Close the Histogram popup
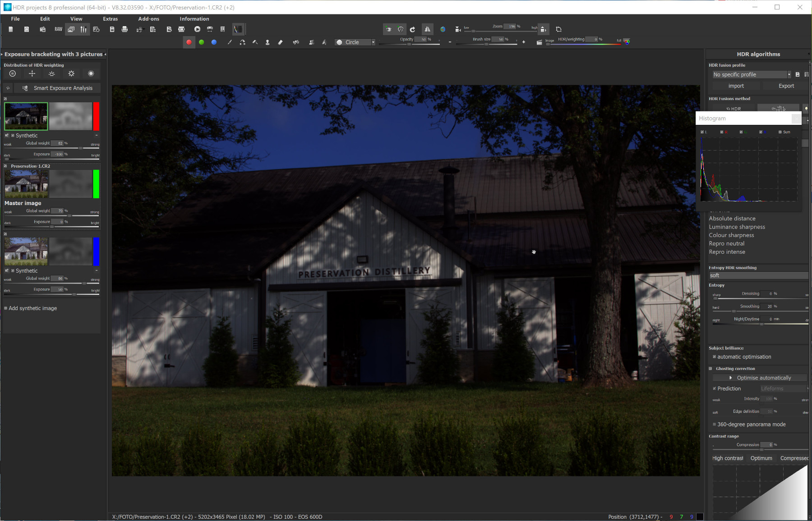Screen dimensions: 812x521 pyautogui.click(x=796, y=119)
